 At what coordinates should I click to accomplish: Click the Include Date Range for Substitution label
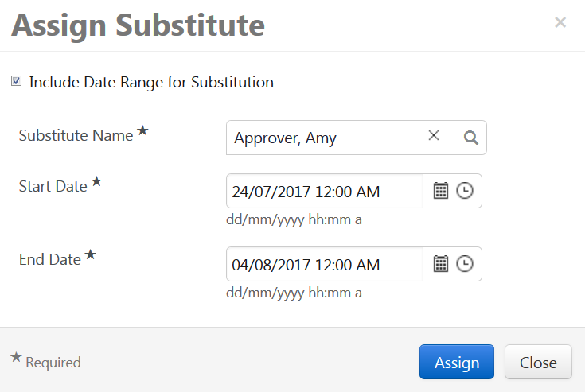pyautogui.click(x=151, y=82)
